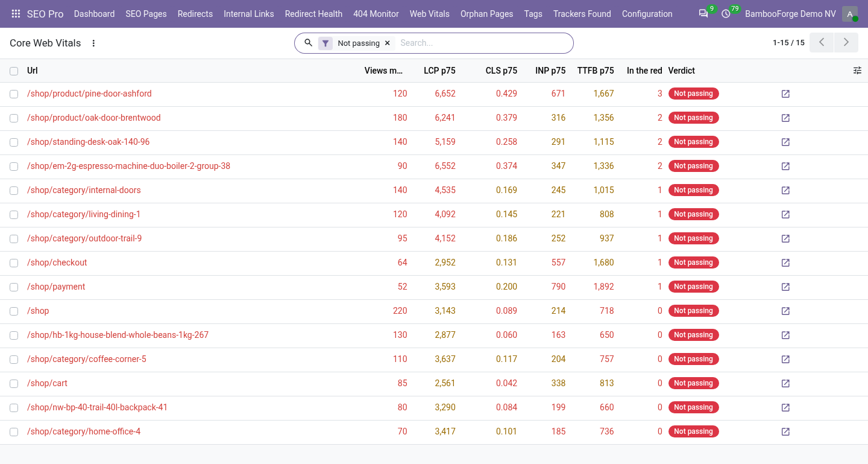Click the 1-15 / 15 pager counter

point(788,43)
